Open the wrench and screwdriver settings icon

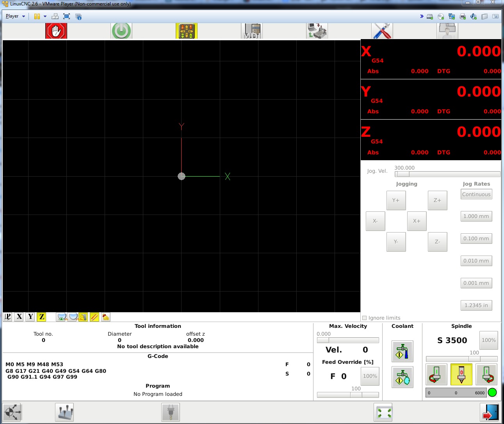pyautogui.click(x=382, y=31)
